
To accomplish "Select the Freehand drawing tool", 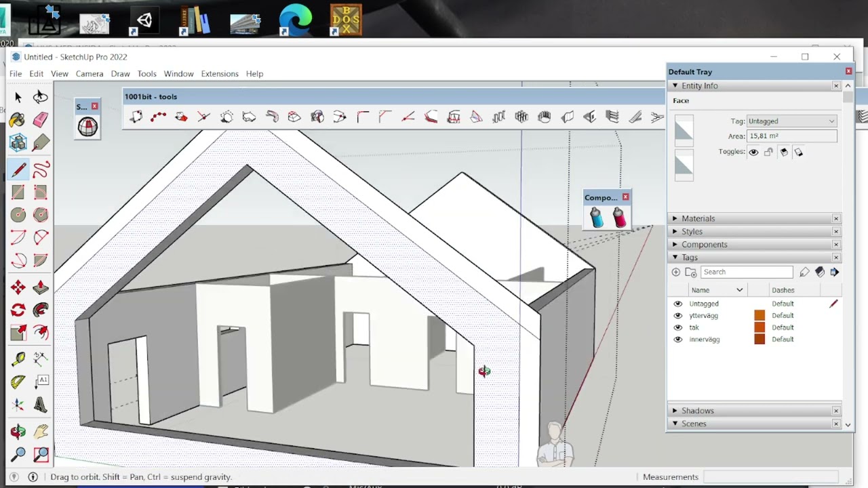I will (41, 169).
